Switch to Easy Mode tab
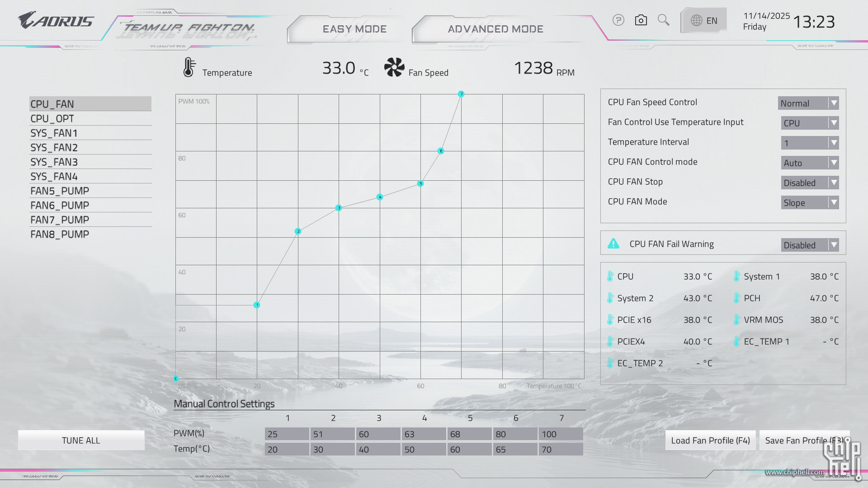The image size is (868, 488). pos(354,29)
